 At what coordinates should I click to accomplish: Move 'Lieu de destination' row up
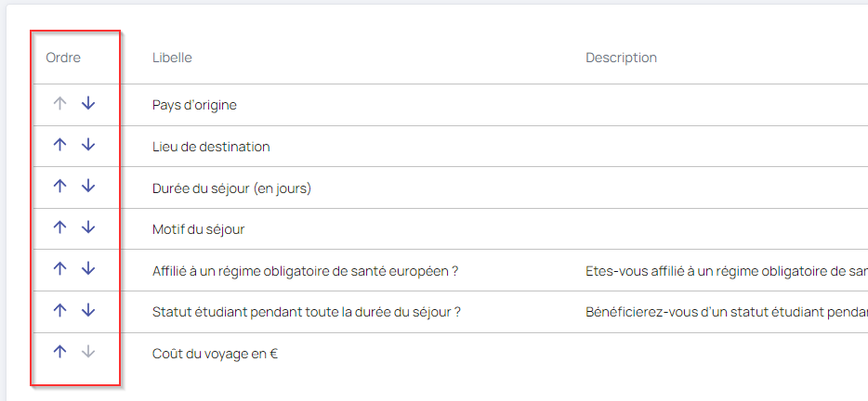60,145
